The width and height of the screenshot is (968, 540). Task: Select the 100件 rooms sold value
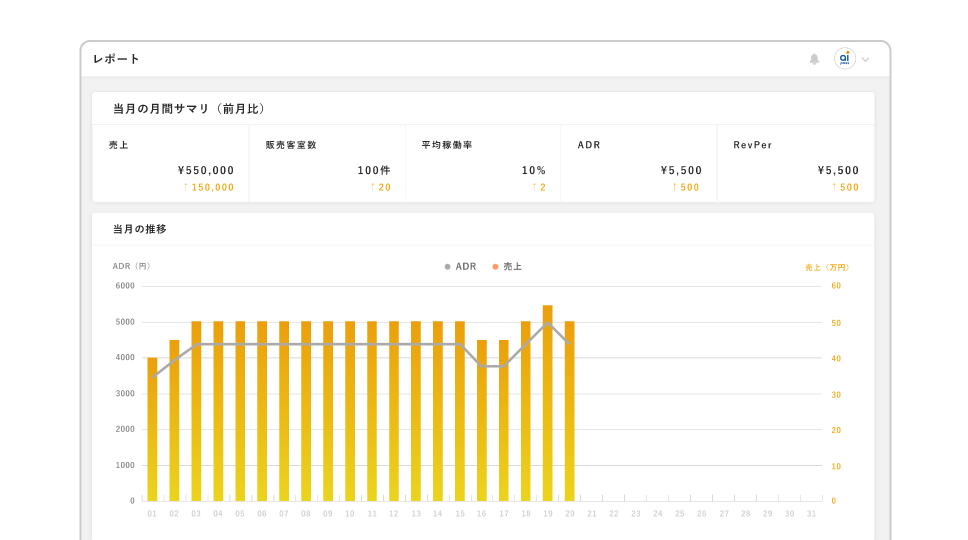click(x=374, y=170)
